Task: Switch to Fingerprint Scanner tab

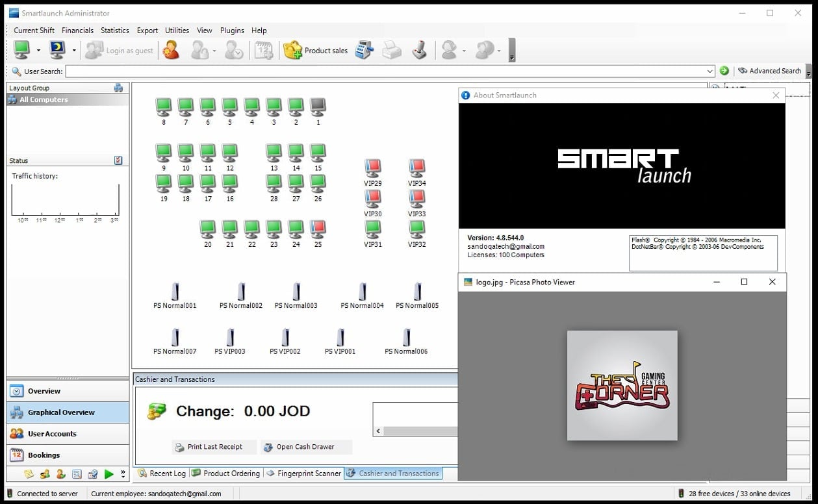Action: (x=303, y=473)
